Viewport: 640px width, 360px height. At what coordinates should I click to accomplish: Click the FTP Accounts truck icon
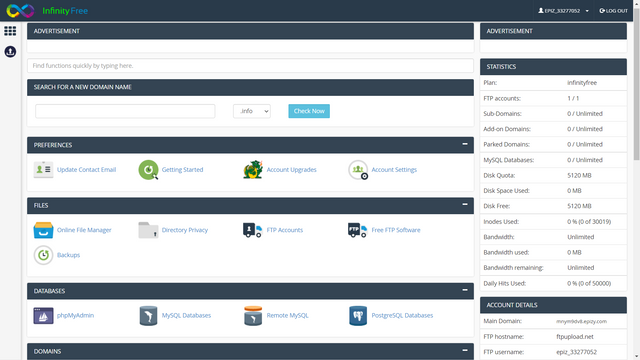(253, 230)
